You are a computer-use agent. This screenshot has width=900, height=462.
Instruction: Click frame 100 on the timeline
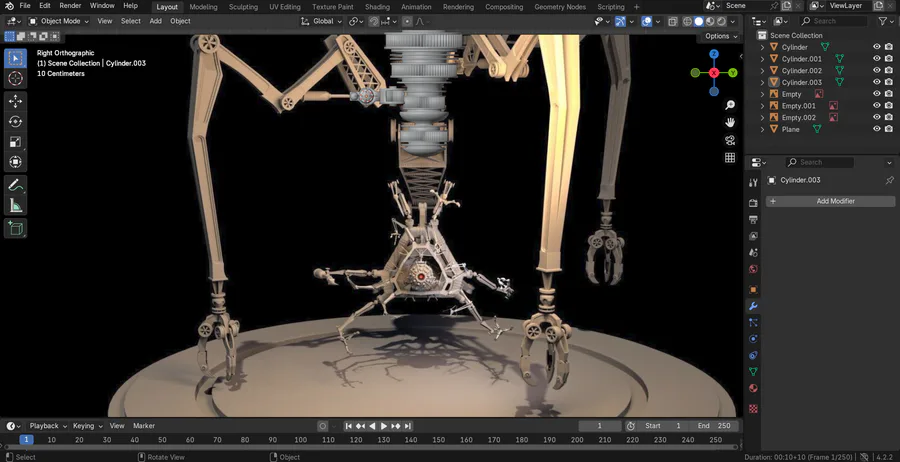click(x=300, y=440)
